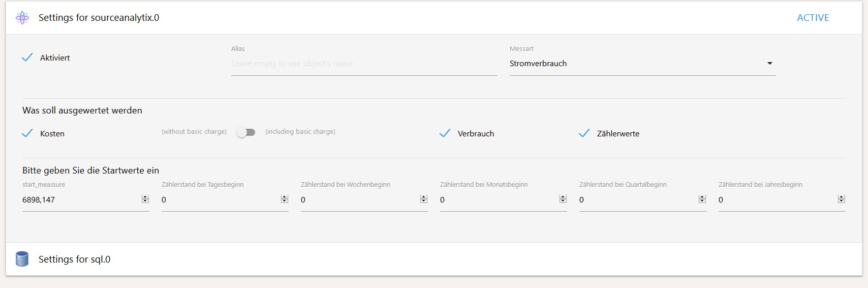868x288 pixels.
Task: Click the ACTIVE status label
Action: pyautogui.click(x=813, y=18)
